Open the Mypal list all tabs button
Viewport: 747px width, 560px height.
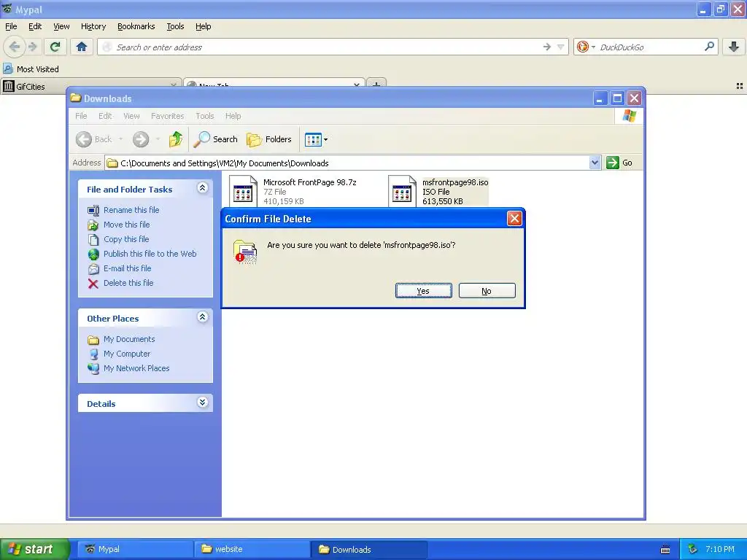740,86
